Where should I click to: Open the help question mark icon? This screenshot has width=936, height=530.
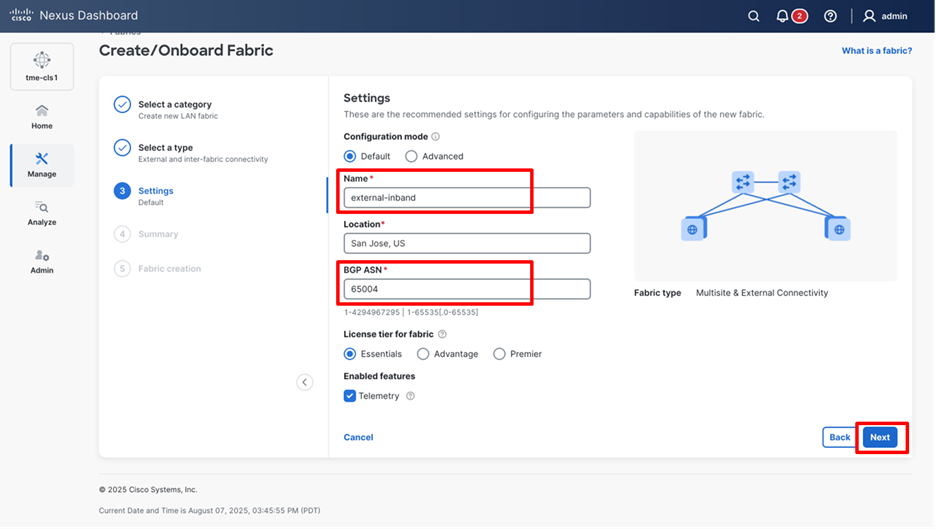830,16
